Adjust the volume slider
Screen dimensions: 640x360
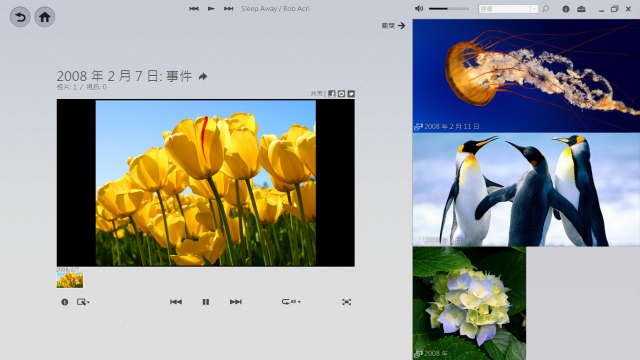click(x=449, y=9)
